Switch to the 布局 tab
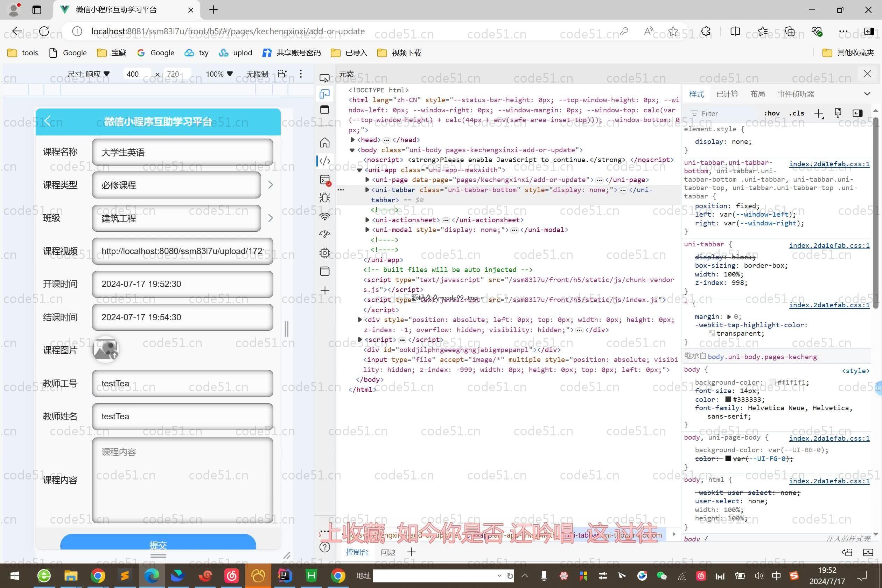882x588 pixels. [x=757, y=94]
